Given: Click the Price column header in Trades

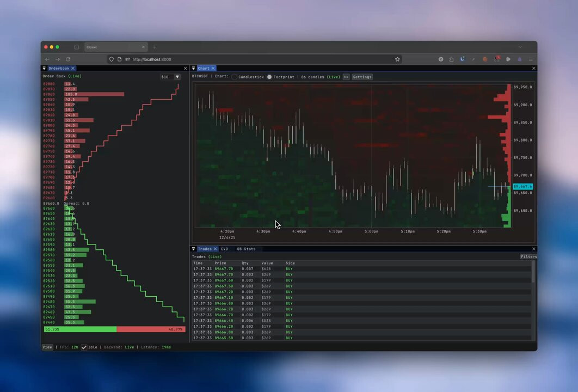Looking at the screenshot, I should pos(220,263).
